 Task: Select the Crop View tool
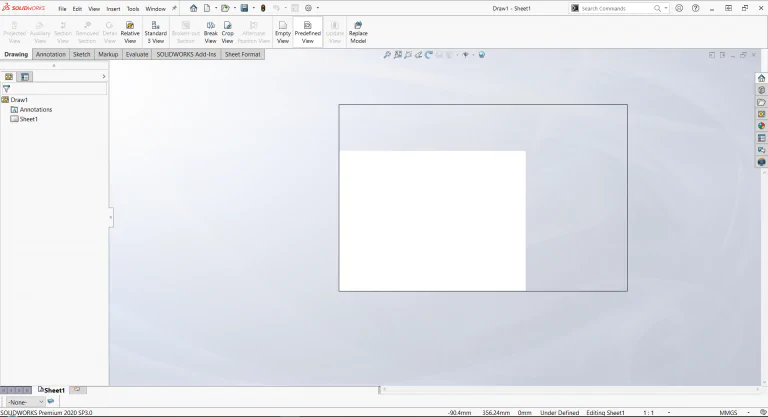pyautogui.click(x=228, y=32)
